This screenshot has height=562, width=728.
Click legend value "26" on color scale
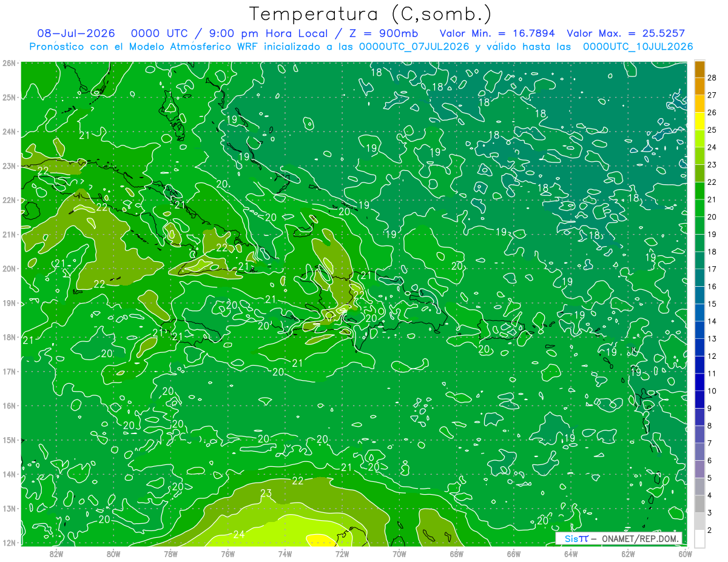(712, 113)
